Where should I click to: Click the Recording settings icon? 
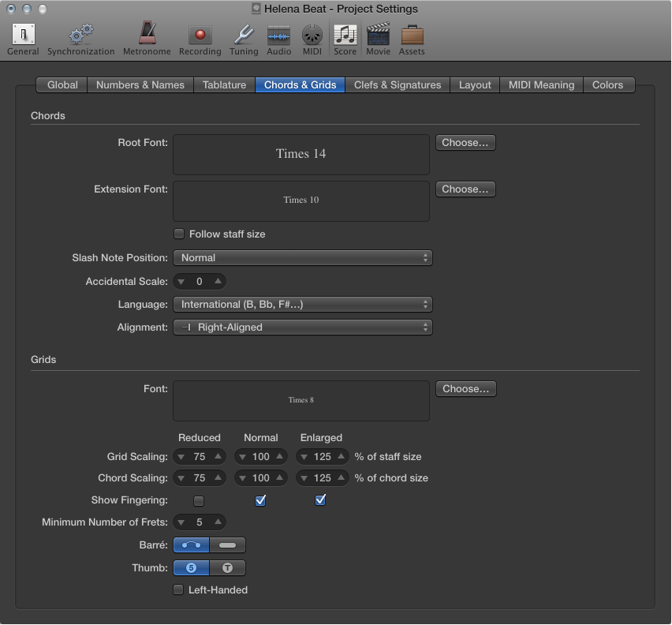200,36
